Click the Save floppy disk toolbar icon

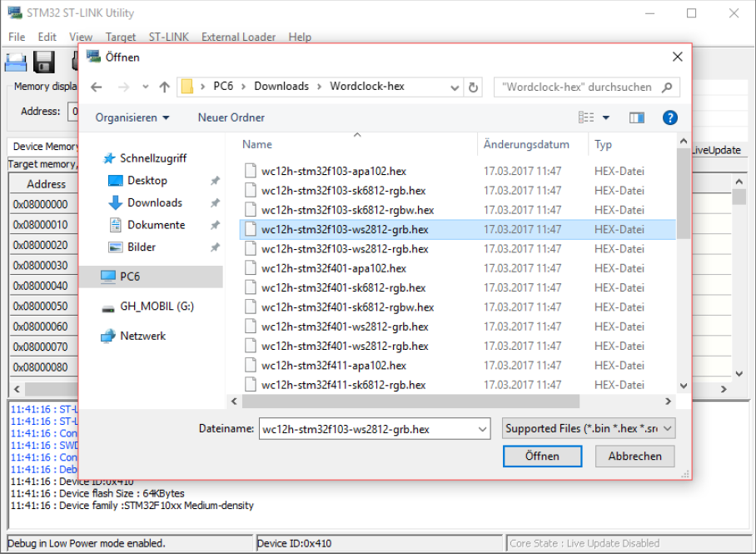point(44,62)
